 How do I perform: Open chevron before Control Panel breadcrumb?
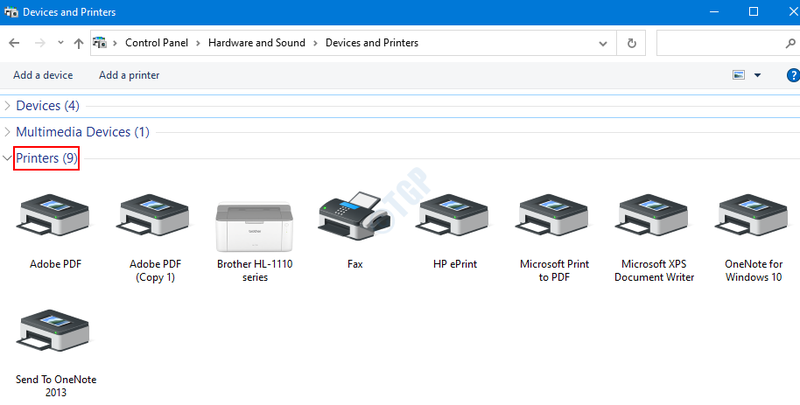[115, 43]
